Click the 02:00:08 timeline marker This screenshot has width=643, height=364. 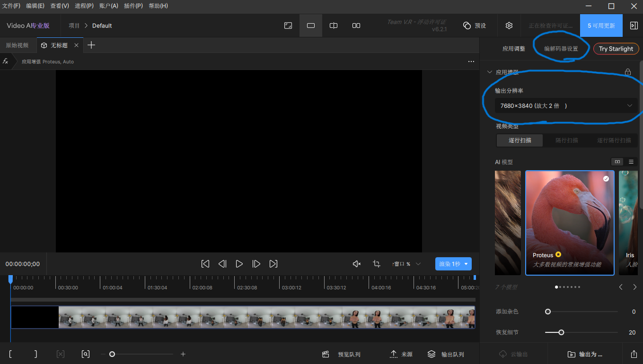(x=202, y=287)
